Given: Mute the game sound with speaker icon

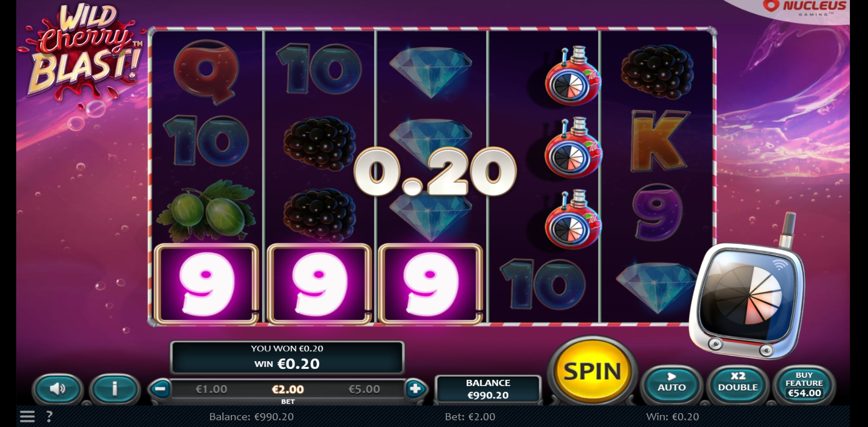Looking at the screenshot, I should (58, 389).
